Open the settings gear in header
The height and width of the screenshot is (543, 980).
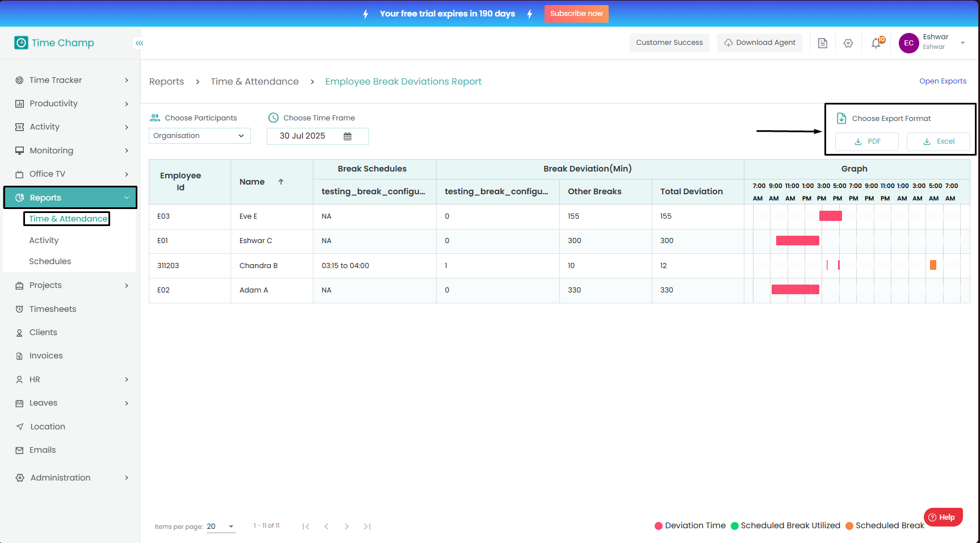pos(848,43)
